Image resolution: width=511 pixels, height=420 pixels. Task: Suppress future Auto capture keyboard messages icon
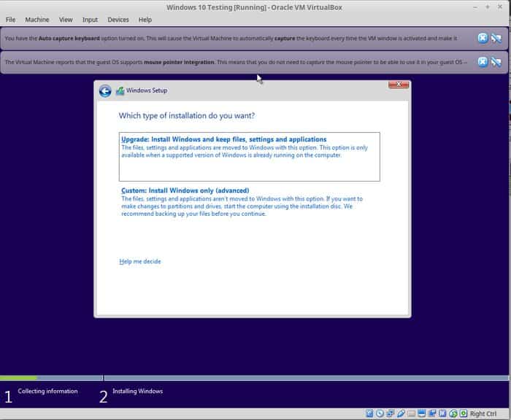(496, 38)
